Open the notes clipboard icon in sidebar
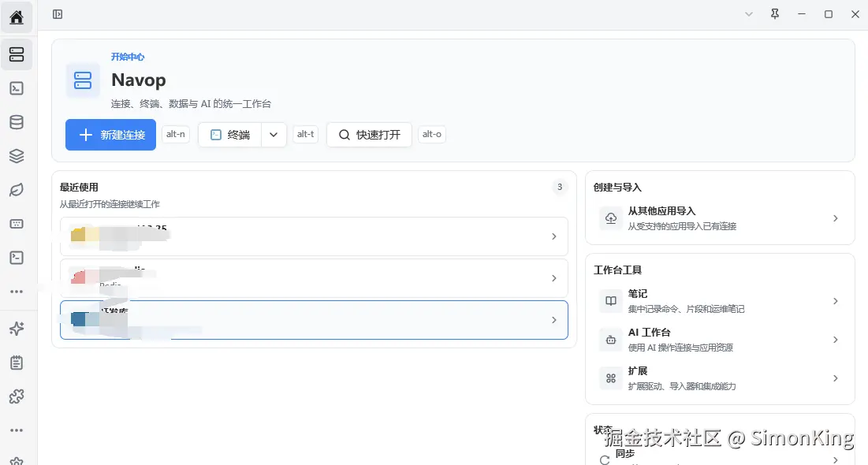This screenshot has height=465, width=868. [17, 363]
